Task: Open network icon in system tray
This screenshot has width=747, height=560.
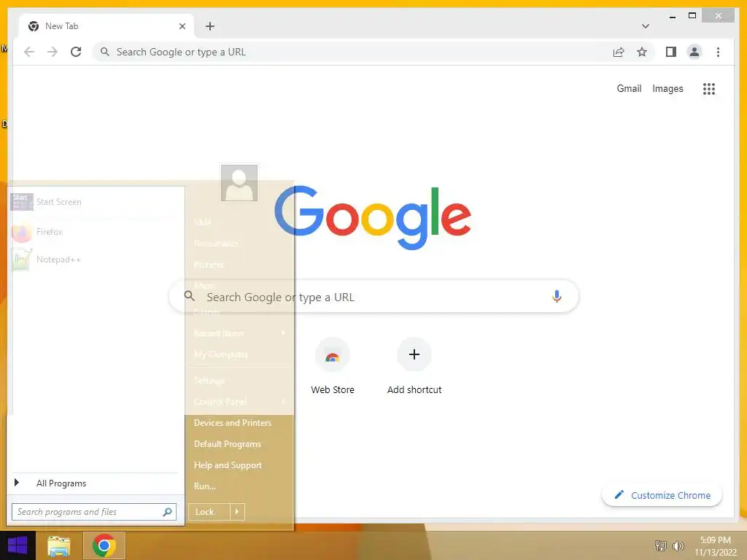Action: [661, 545]
